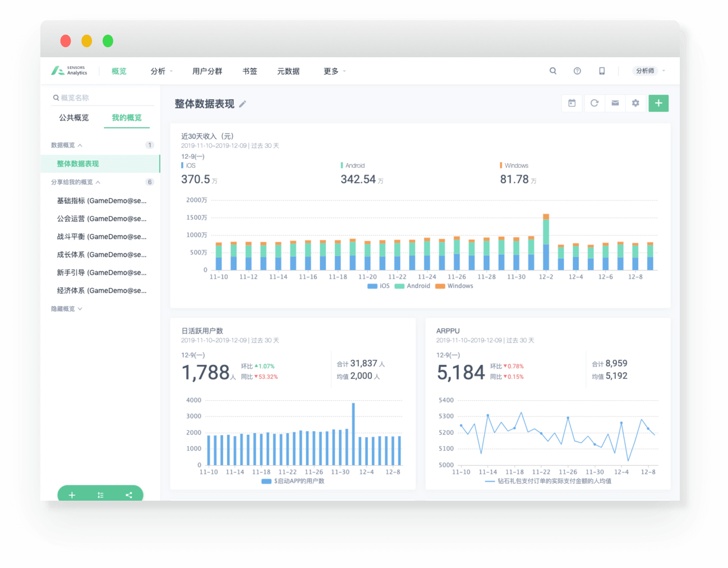Open the calendar date picker icon

pos(572,103)
